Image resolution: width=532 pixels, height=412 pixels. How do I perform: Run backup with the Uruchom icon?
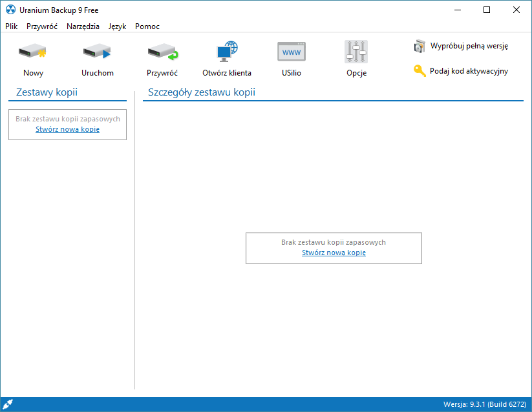(97, 52)
